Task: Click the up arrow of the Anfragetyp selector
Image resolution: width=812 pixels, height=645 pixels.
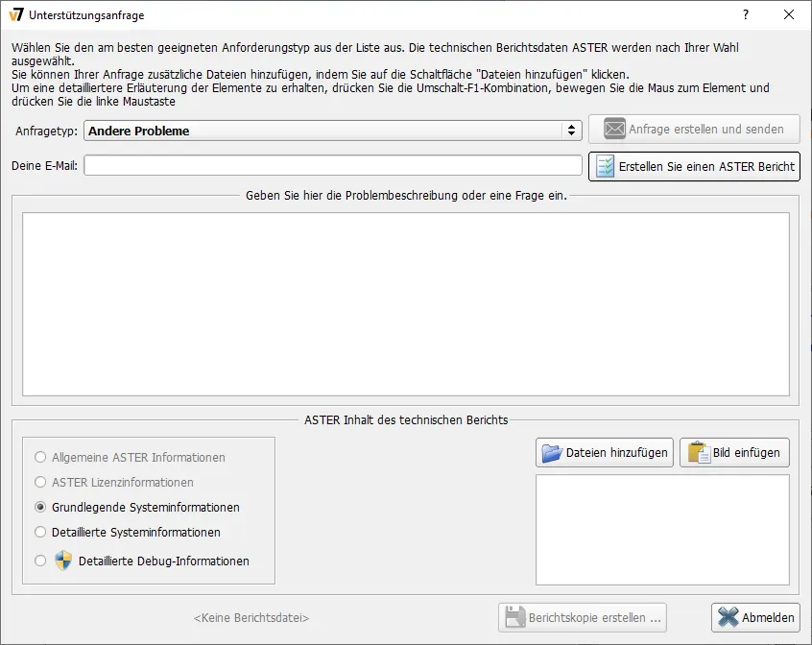Action: [x=571, y=125]
